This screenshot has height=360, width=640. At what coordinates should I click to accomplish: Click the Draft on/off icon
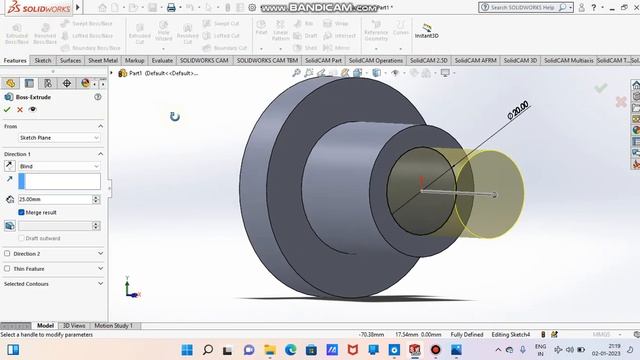[x=10, y=226]
